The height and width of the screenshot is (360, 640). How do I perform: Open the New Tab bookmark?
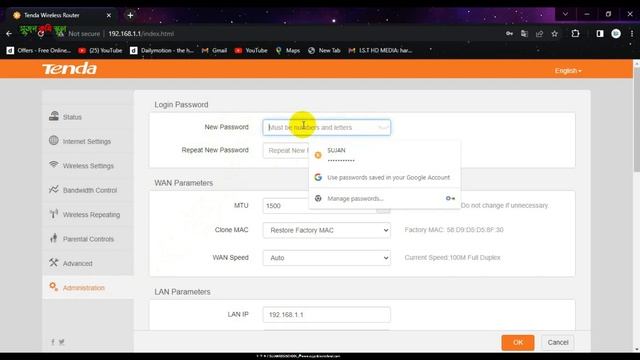324,50
